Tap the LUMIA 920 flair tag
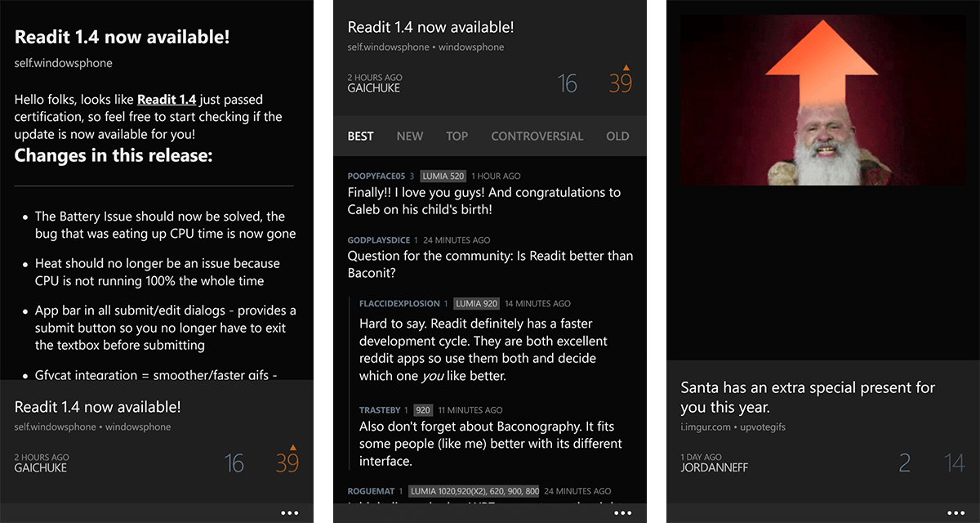This screenshot has height=523, width=980. pyautogui.click(x=477, y=304)
